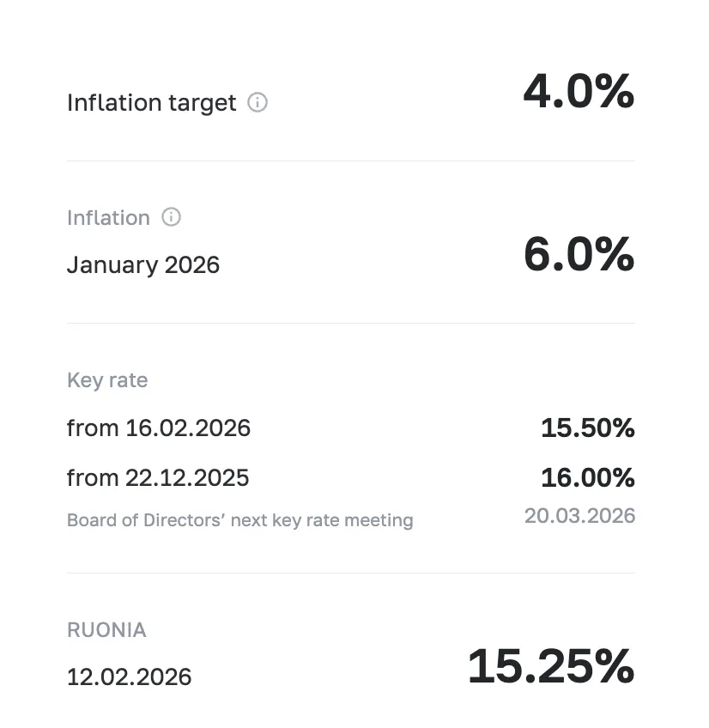Select the 15.50% key rate value
The height and width of the screenshot is (728, 709).
(x=587, y=428)
